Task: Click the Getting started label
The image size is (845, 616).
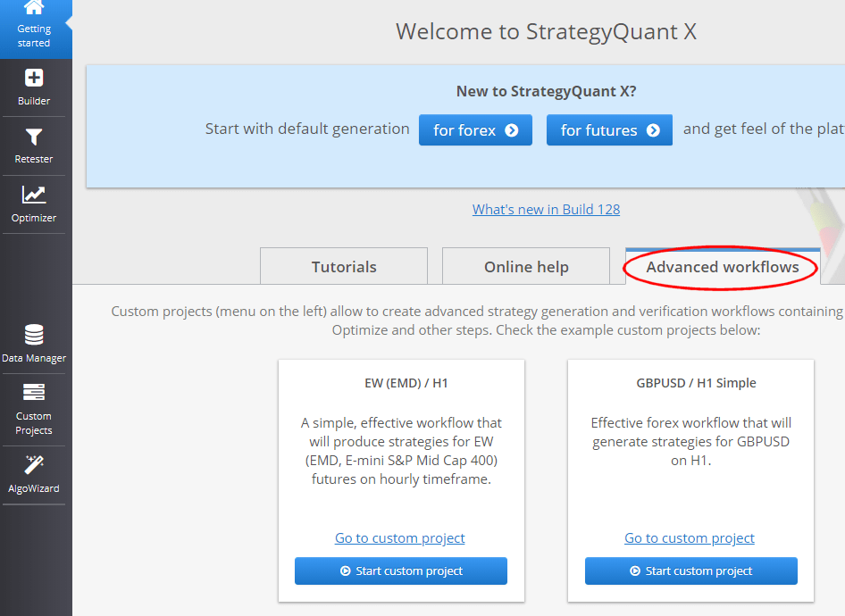Action: pyautogui.click(x=33, y=36)
